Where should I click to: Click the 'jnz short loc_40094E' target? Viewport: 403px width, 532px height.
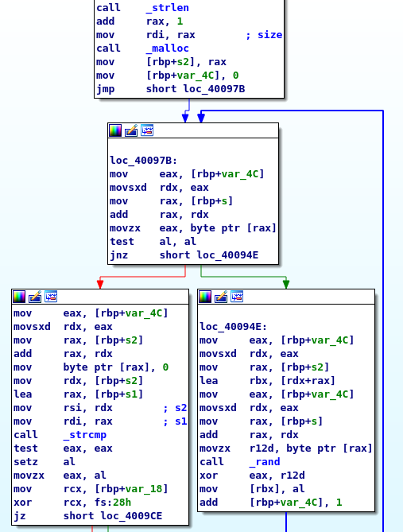click(227, 254)
